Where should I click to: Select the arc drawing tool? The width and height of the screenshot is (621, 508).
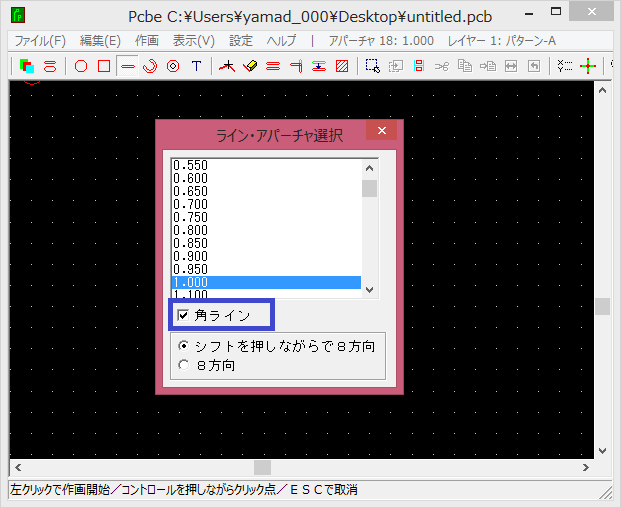(150, 66)
